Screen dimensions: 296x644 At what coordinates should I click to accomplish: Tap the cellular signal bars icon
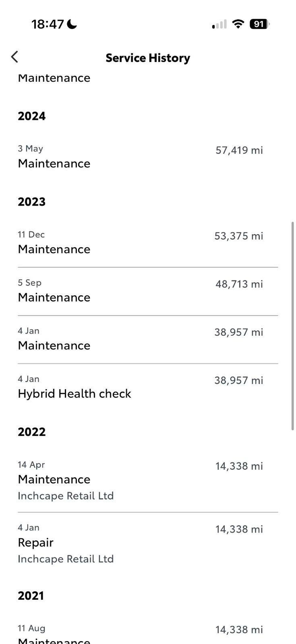click(219, 24)
